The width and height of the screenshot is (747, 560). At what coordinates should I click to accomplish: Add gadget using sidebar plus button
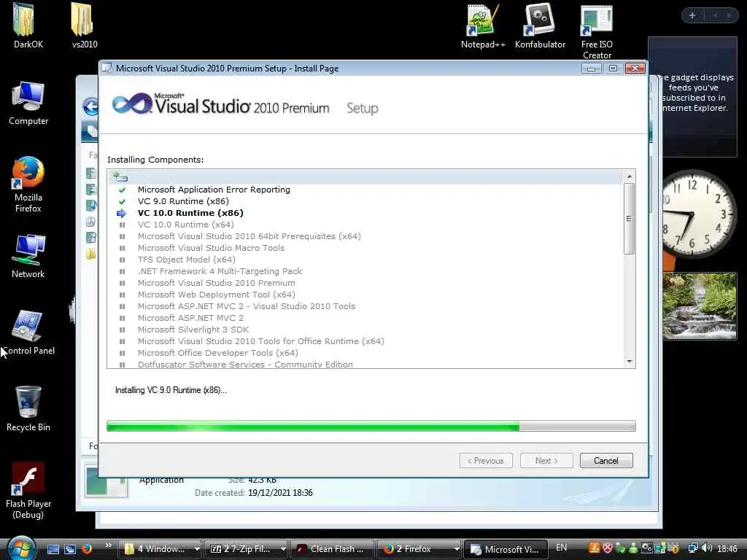(x=692, y=16)
